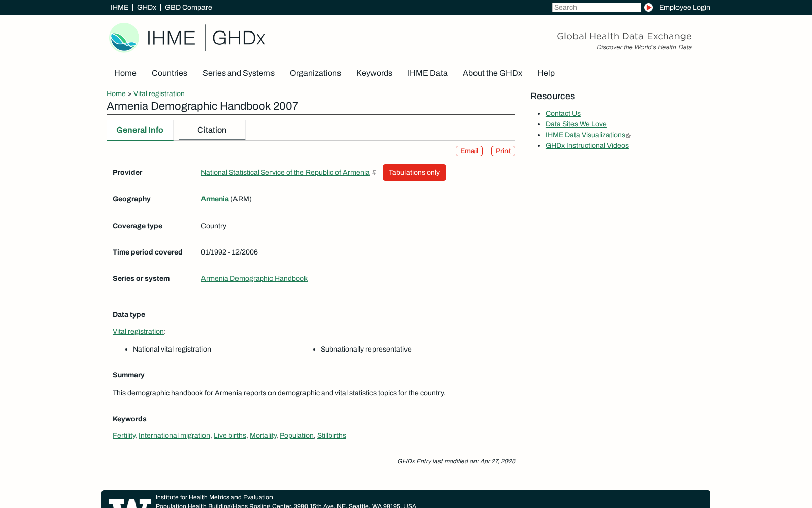
Task: Click into the Search input field
Action: point(596,7)
